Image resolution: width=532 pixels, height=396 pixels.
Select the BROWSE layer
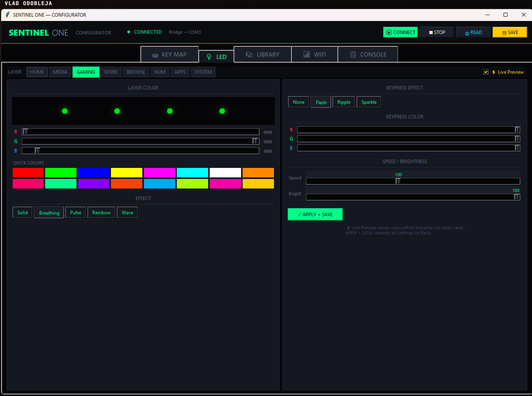[x=136, y=72]
